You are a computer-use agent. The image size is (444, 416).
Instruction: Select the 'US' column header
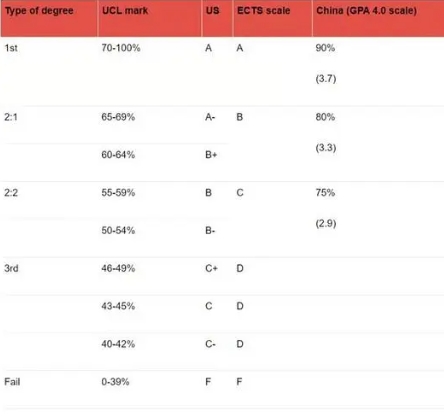pyautogui.click(x=212, y=11)
